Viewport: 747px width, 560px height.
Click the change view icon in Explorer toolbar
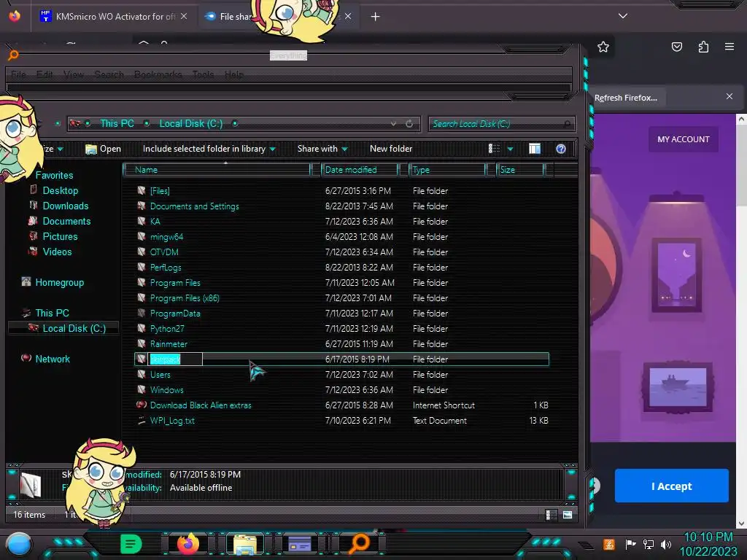click(x=494, y=149)
